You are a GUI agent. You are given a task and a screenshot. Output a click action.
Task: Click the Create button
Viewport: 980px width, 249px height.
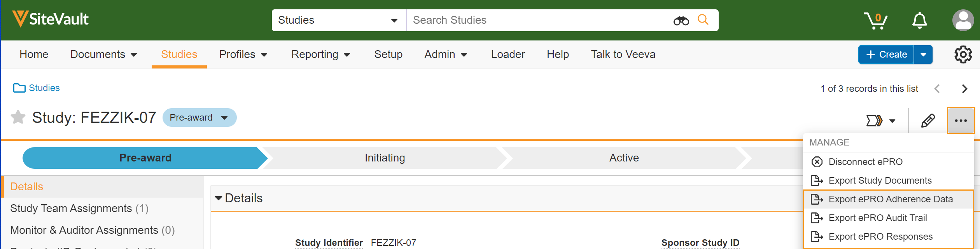coord(886,55)
